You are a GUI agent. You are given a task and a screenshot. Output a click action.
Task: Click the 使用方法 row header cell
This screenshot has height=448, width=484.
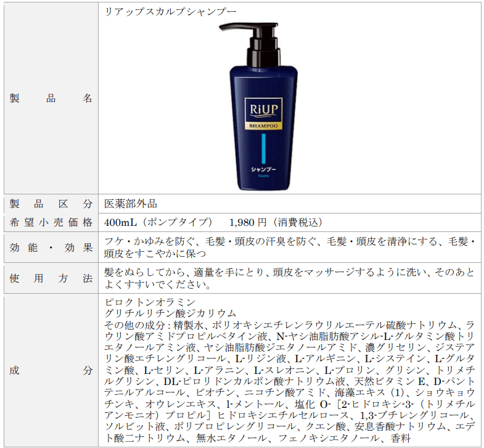tap(51, 278)
